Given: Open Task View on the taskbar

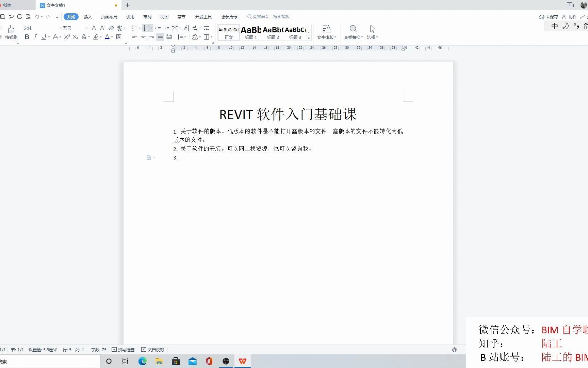Looking at the screenshot, I should [x=125, y=361].
